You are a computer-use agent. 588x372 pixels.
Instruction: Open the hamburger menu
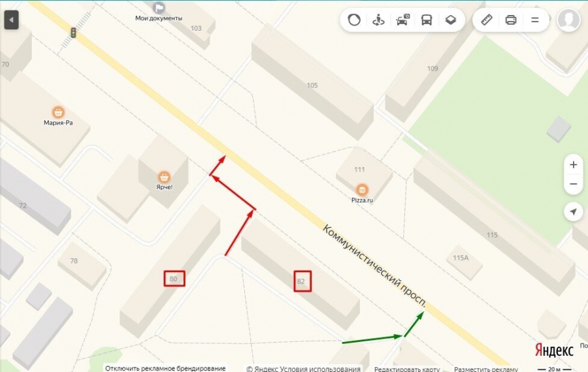[x=535, y=20]
